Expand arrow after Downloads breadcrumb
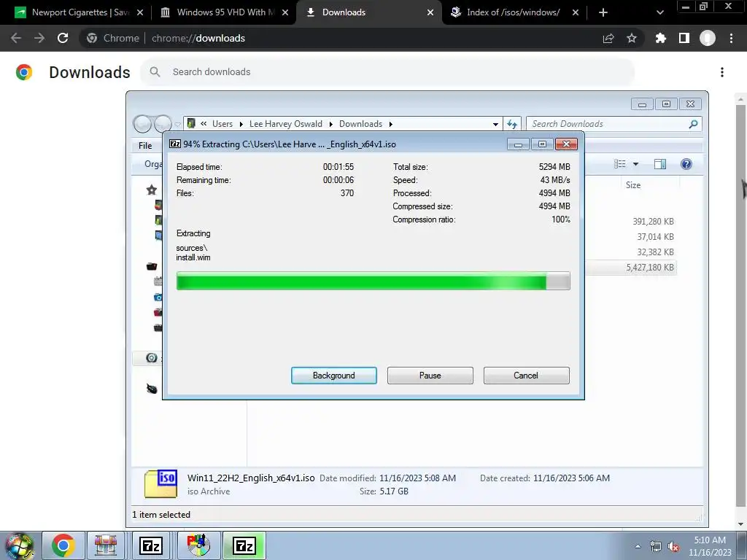747x560 pixels. (391, 124)
